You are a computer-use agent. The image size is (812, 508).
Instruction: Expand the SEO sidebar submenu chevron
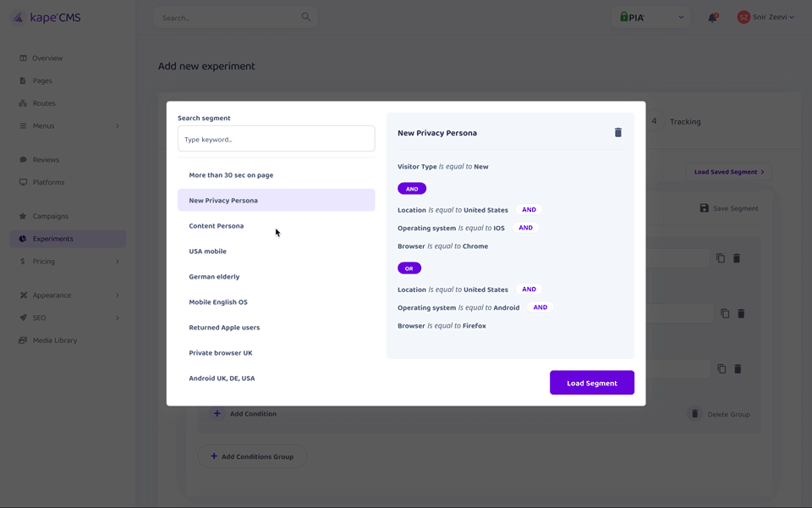117,317
